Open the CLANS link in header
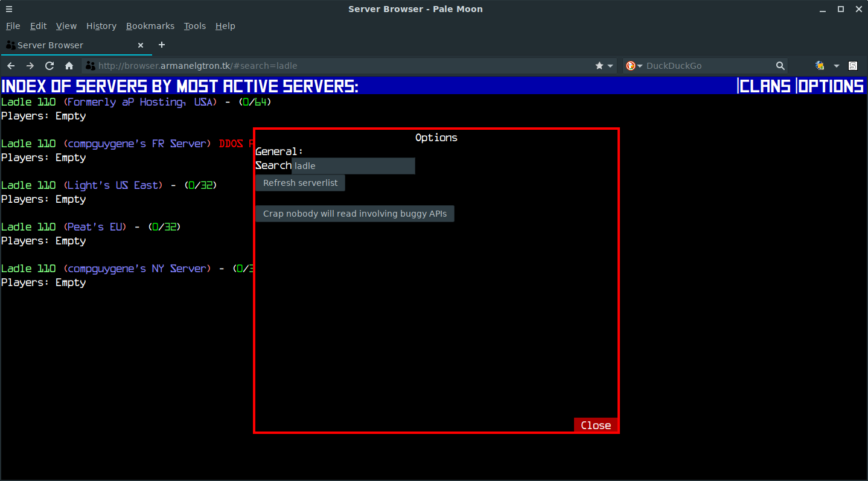Viewport: 868px width, 481px height. click(x=765, y=86)
